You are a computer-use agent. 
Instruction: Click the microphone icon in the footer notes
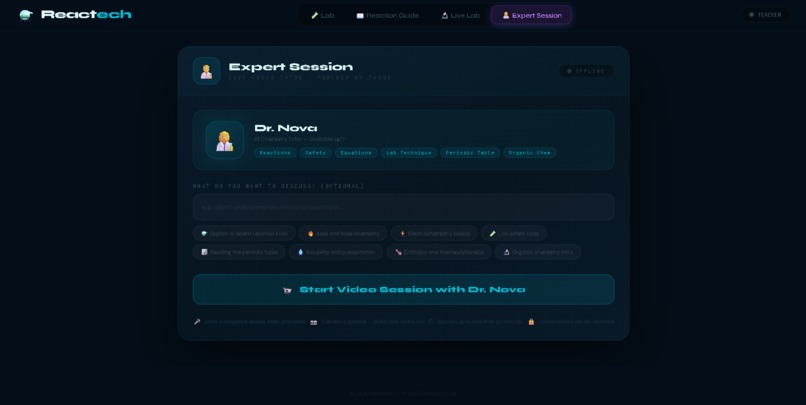click(197, 322)
